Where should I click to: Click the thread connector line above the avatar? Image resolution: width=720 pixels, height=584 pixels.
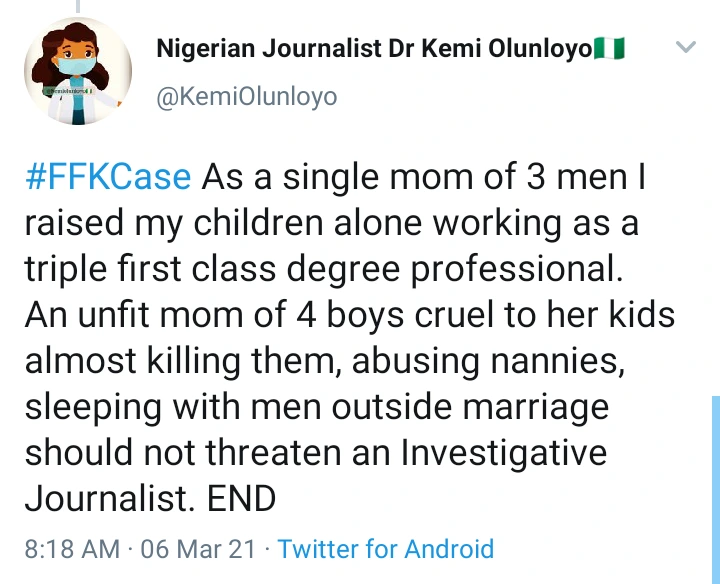[78, 6]
